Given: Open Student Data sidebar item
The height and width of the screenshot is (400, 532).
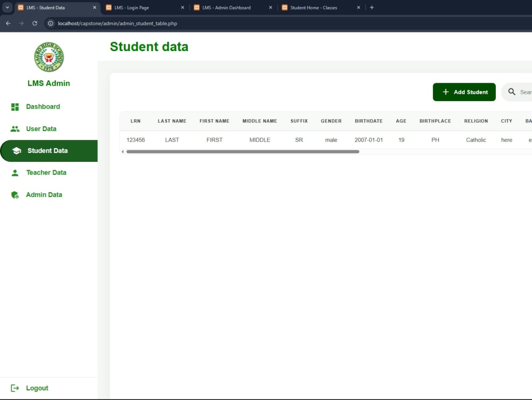Looking at the screenshot, I should [49, 151].
